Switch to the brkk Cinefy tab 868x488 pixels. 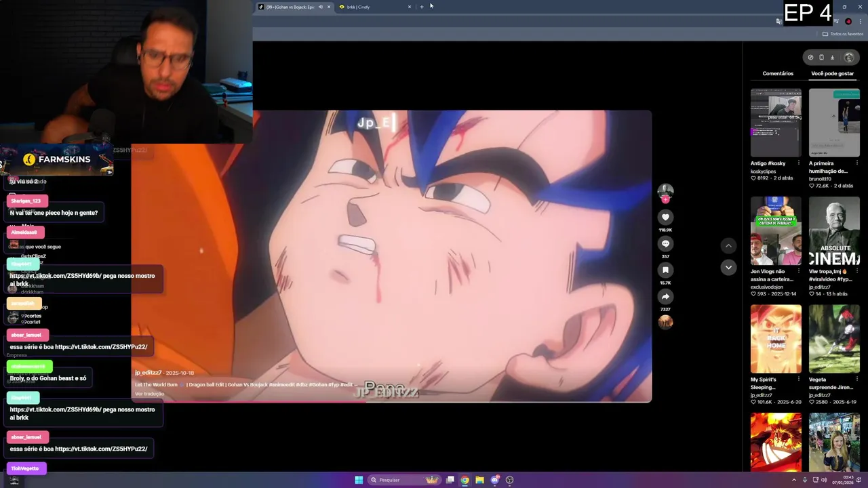375,7
